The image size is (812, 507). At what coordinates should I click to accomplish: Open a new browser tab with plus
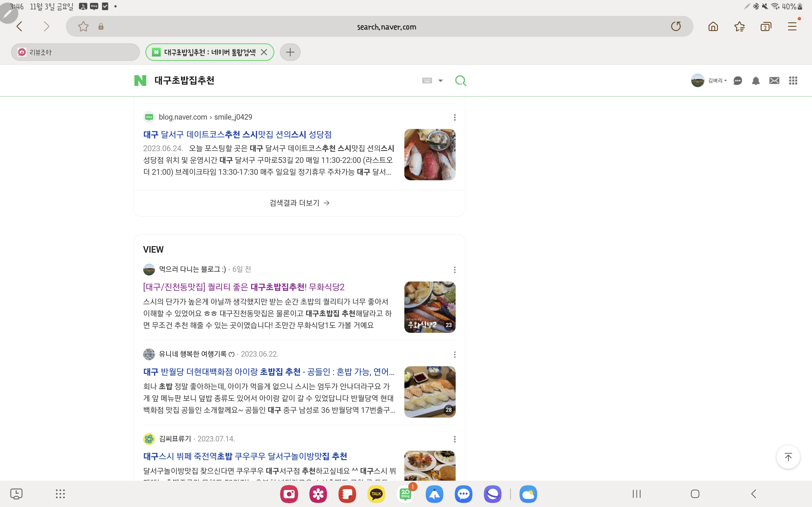coord(290,52)
